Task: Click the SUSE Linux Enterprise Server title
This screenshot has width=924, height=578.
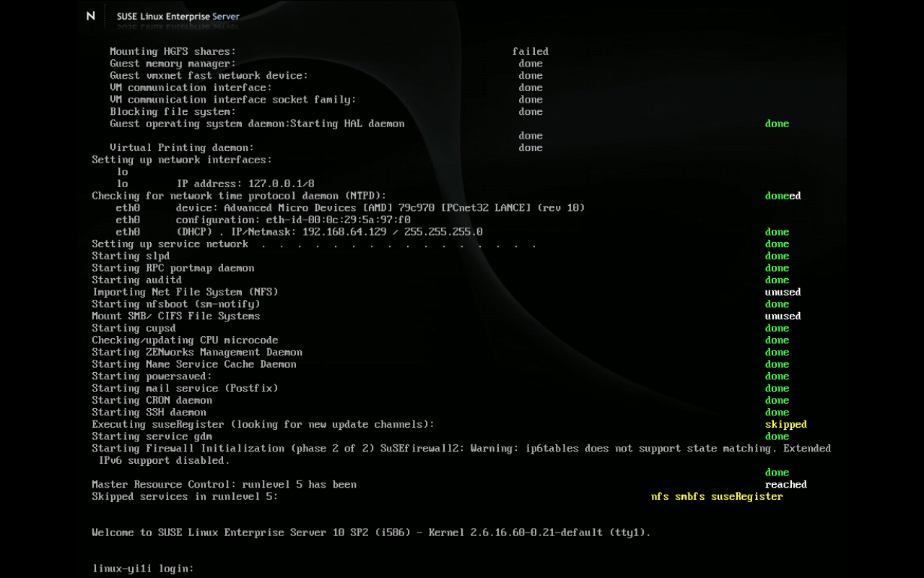Action: tap(178, 16)
